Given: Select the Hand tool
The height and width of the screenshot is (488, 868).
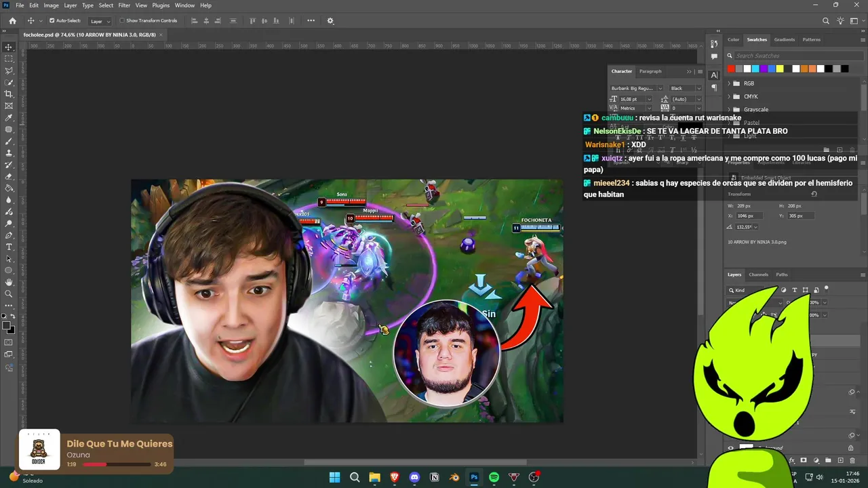Looking at the screenshot, I should coord(9,282).
